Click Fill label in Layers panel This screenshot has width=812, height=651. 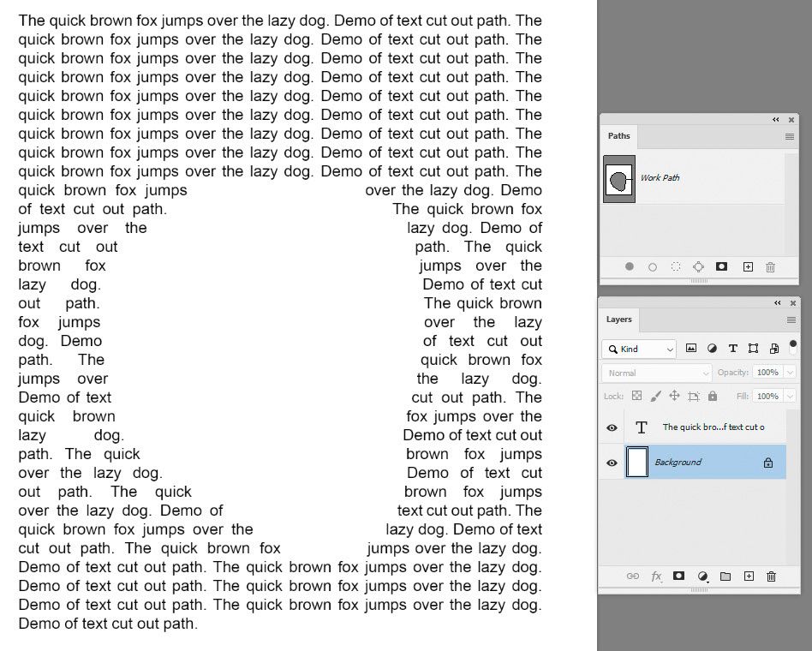743,397
